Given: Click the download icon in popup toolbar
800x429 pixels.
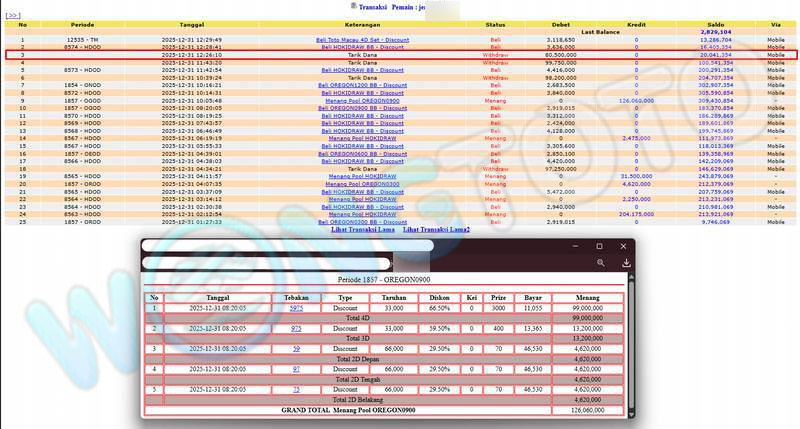Looking at the screenshot, I should pos(626,263).
